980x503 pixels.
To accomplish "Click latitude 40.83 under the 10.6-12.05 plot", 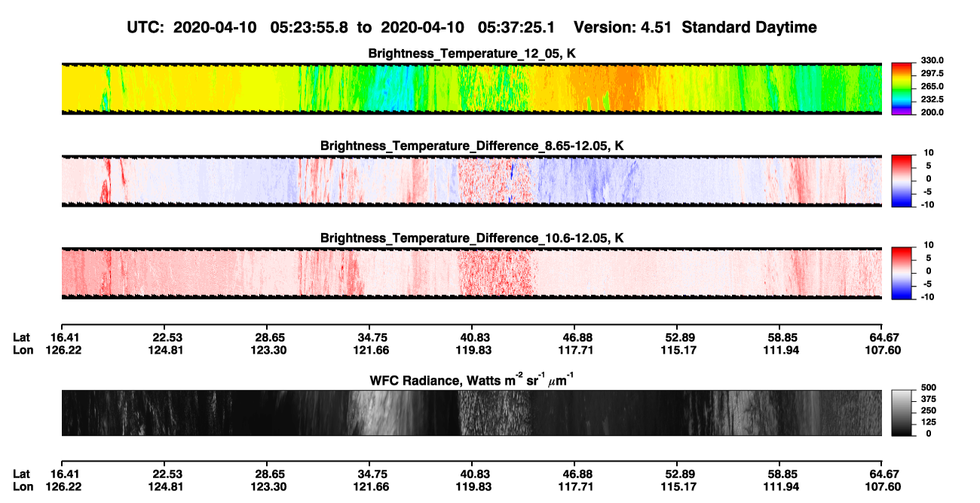I will pyautogui.click(x=474, y=337).
